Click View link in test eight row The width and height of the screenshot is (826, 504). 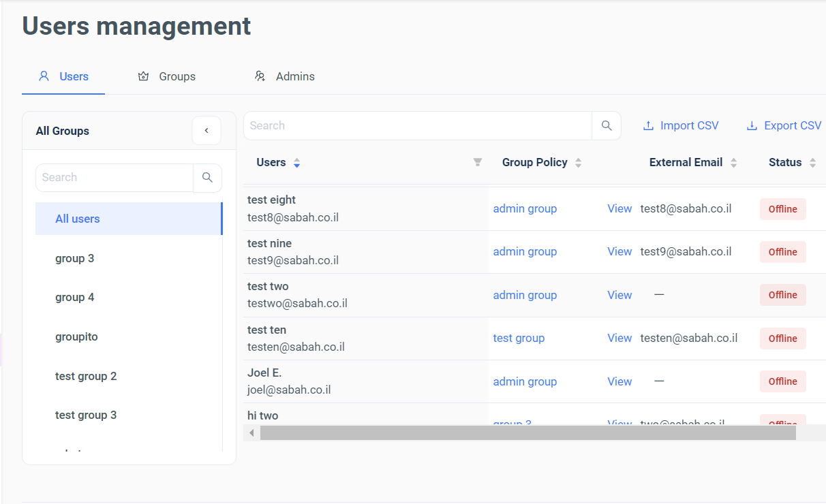coord(619,208)
